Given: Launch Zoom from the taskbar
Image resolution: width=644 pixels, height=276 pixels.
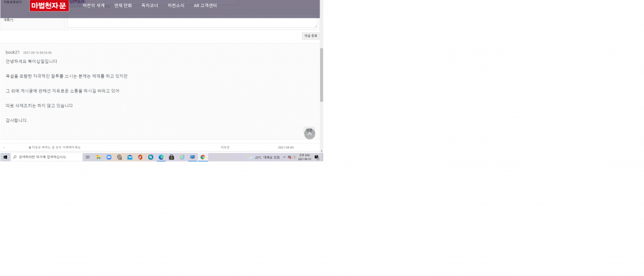Looking at the screenshot, I should 109,157.
